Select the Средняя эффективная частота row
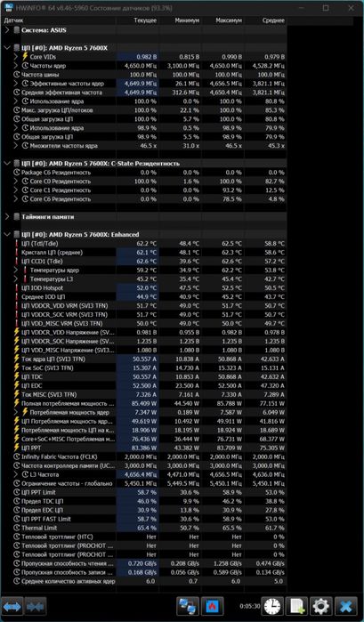The height and width of the screenshot is (622, 364). (x=143, y=93)
